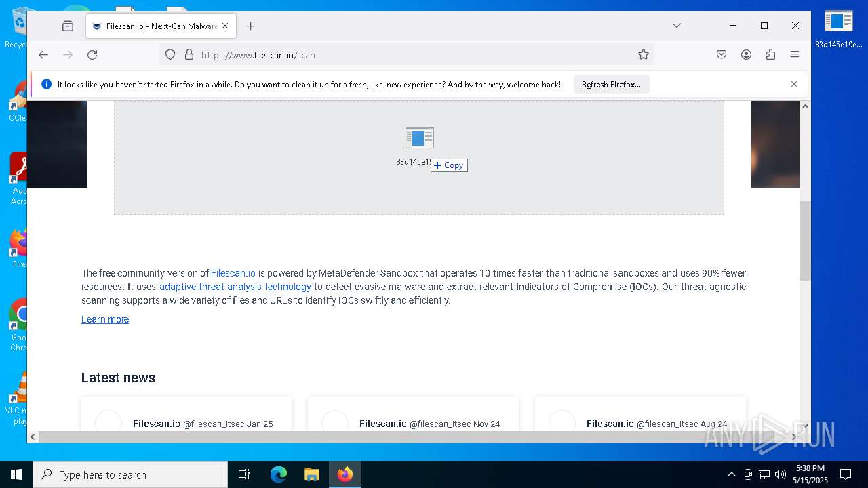Screen dimensions: 868x488
Task: Open the notification center icon
Action: coord(846,474)
